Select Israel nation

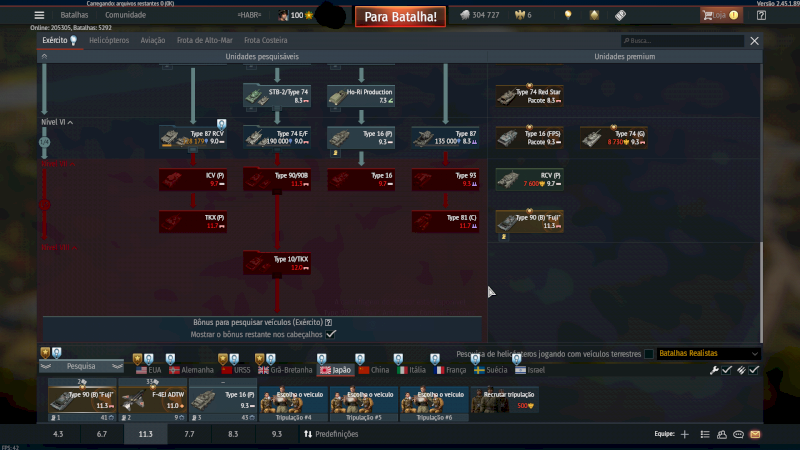click(530, 370)
